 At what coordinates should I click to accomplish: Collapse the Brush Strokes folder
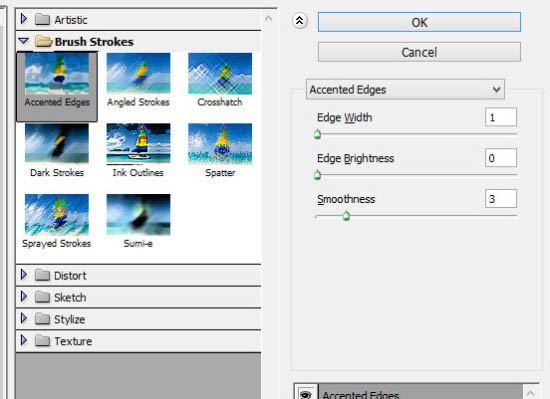tap(24, 41)
